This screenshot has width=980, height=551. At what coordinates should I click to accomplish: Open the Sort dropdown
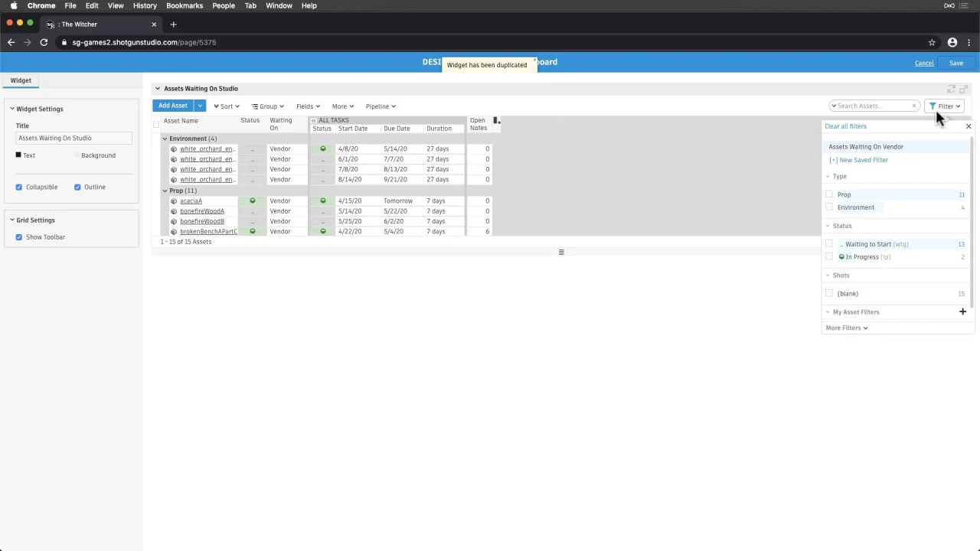227,106
